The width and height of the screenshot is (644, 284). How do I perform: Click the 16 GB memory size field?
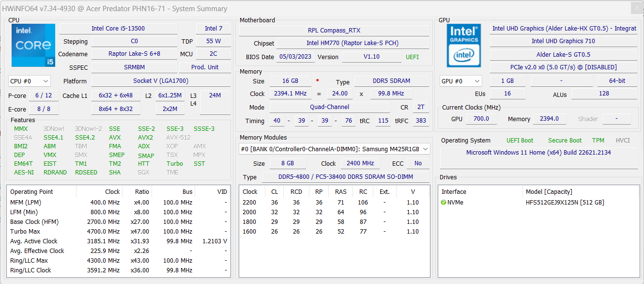[x=291, y=81]
